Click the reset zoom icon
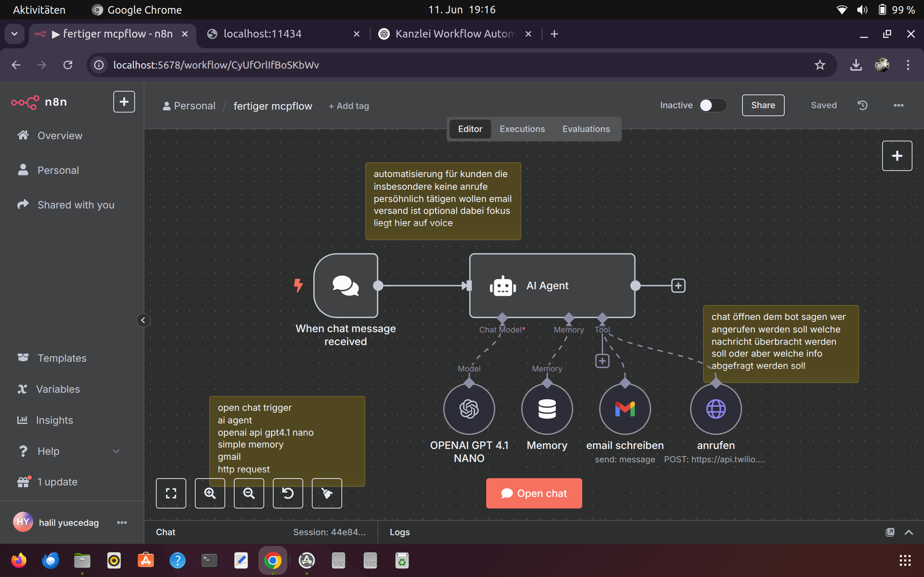The height and width of the screenshot is (577, 924). (288, 493)
